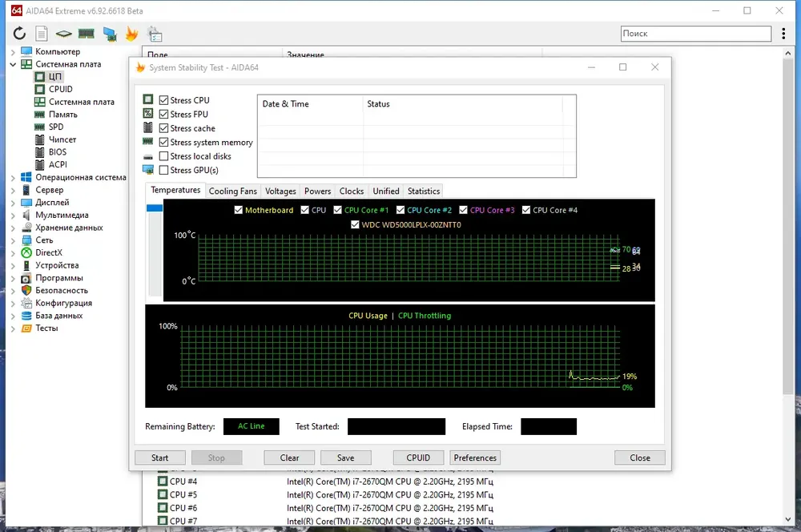Click the motherboard disk benchmark icon

point(64,34)
